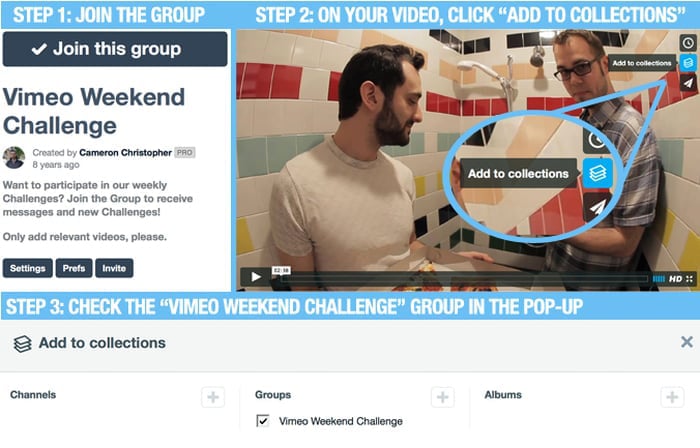Open the Prefs button
The height and width of the screenshot is (448, 700).
[x=74, y=268]
